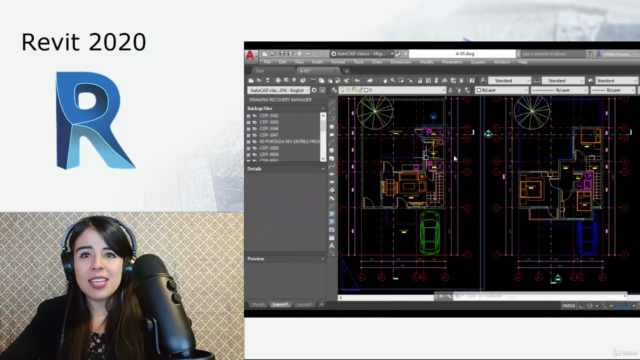Switch to the Model layout tab
Image resolution: width=640 pixels, height=360 pixels.
coord(258,304)
